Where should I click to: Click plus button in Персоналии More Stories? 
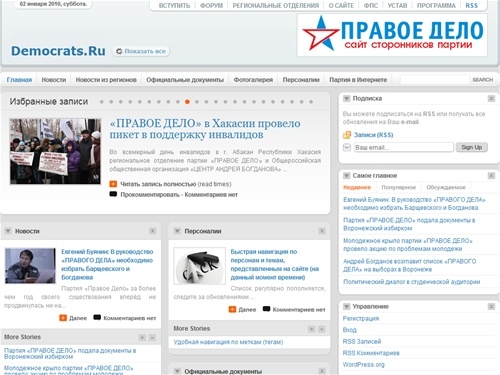[x=312, y=329]
